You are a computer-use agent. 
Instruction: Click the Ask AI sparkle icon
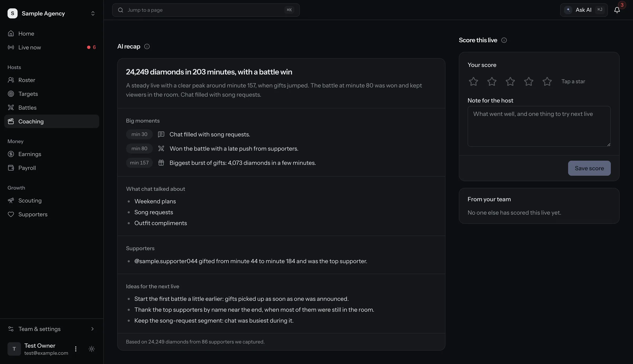[568, 10]
